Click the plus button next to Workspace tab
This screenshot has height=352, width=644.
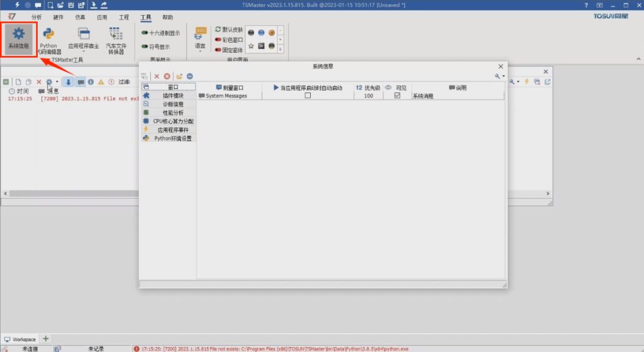[46, 339]
